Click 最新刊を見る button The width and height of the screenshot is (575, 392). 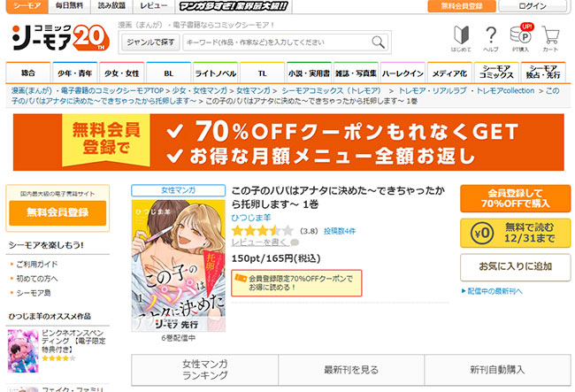[x=351, y=370]
